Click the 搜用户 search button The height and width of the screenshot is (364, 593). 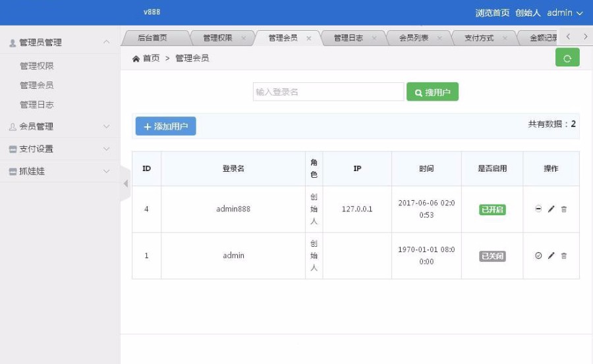(x=432, y=92)
